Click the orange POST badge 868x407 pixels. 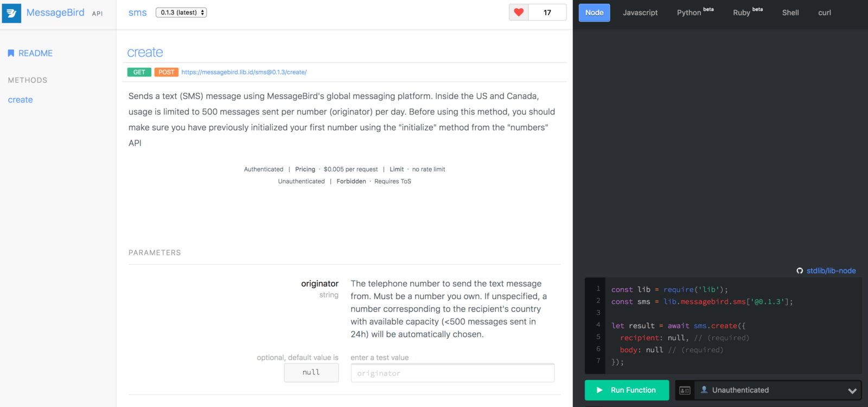(167, 72)
